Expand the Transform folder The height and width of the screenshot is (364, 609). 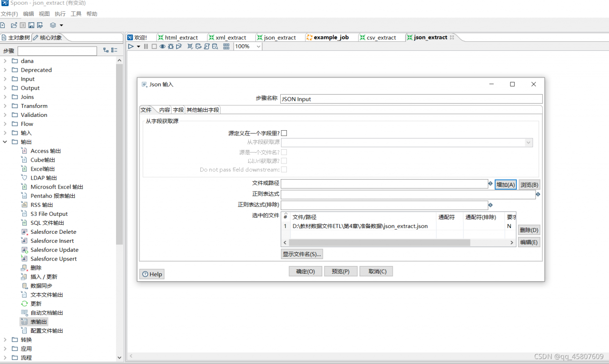[x=5, y=106]
